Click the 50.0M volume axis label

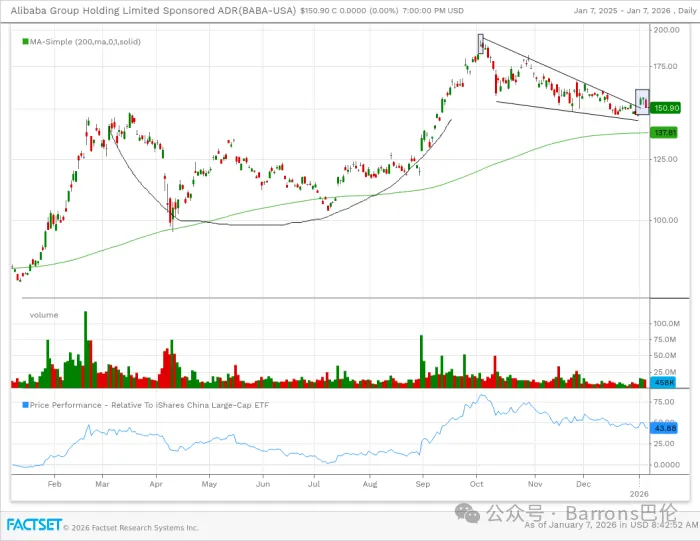[665, 356]
